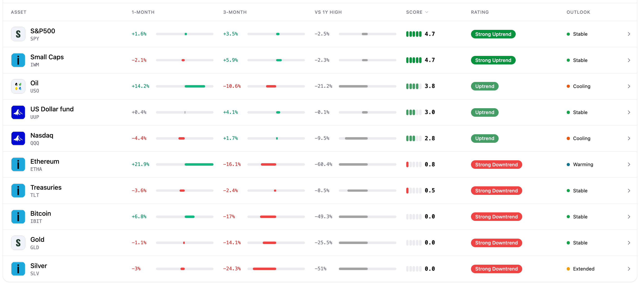
Task: Sort by the SCORE column header
Action: click(x=417, y=12)
